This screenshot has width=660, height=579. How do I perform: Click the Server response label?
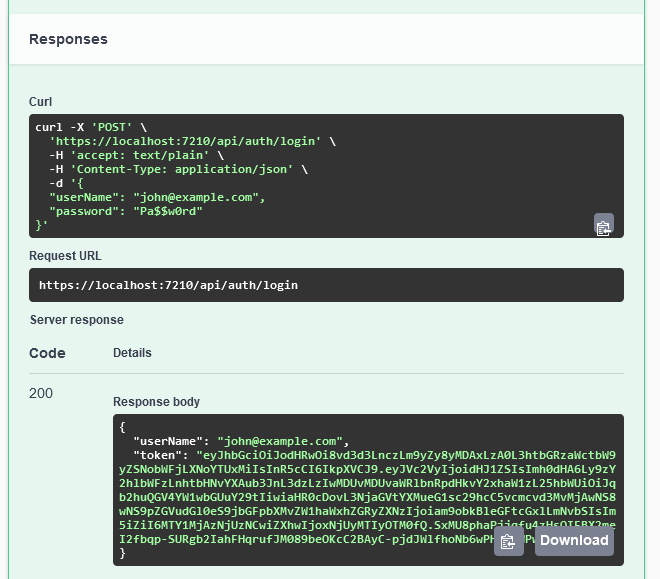pos(77,320)
